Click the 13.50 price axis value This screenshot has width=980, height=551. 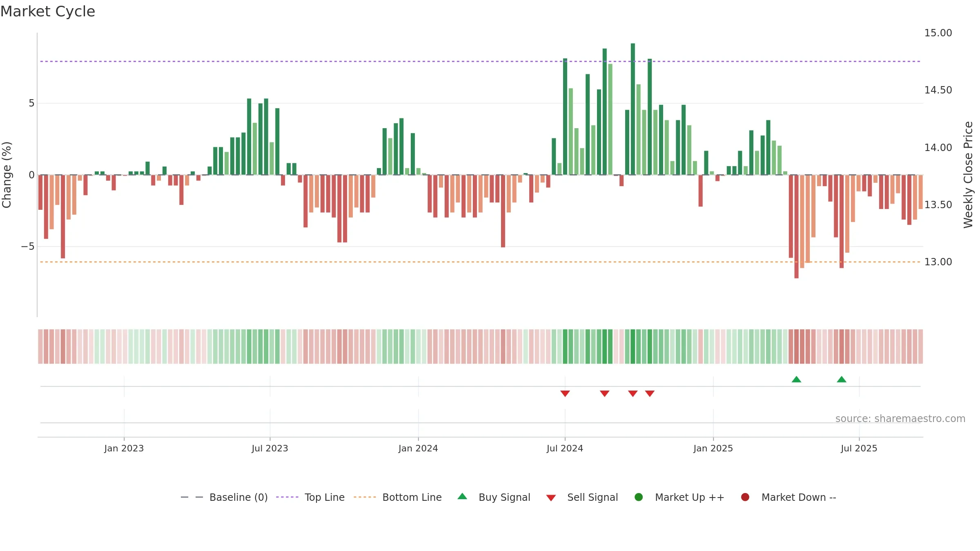pyautogui.click(x=938, y=205)
